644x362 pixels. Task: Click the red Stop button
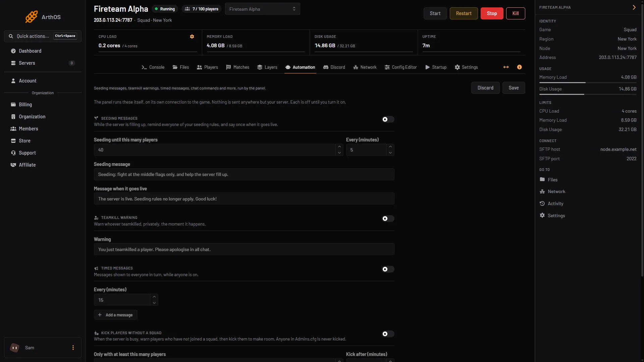[x=492, y=13]
